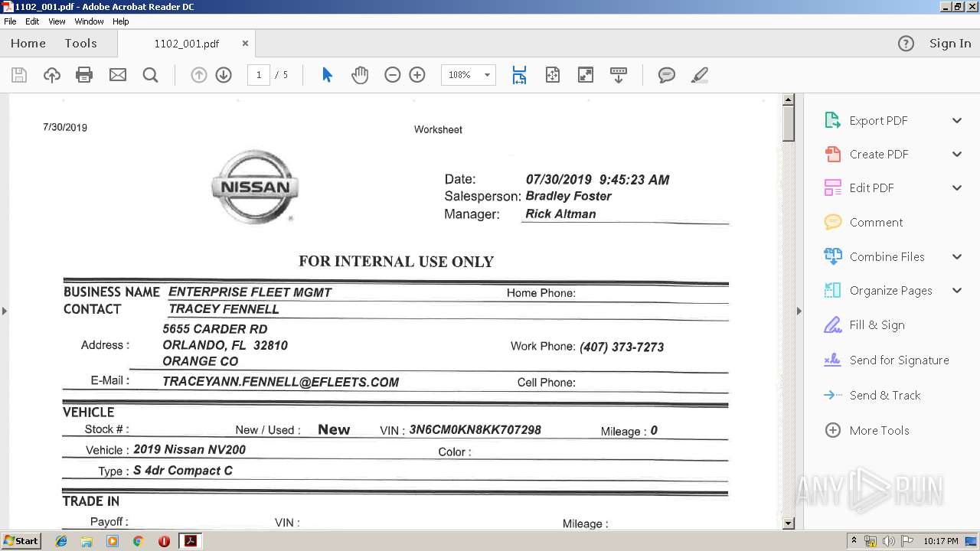This screenshot has width=980, height=551.
Task: Open the Find text magnifier icon
Action: click(151, 75)
